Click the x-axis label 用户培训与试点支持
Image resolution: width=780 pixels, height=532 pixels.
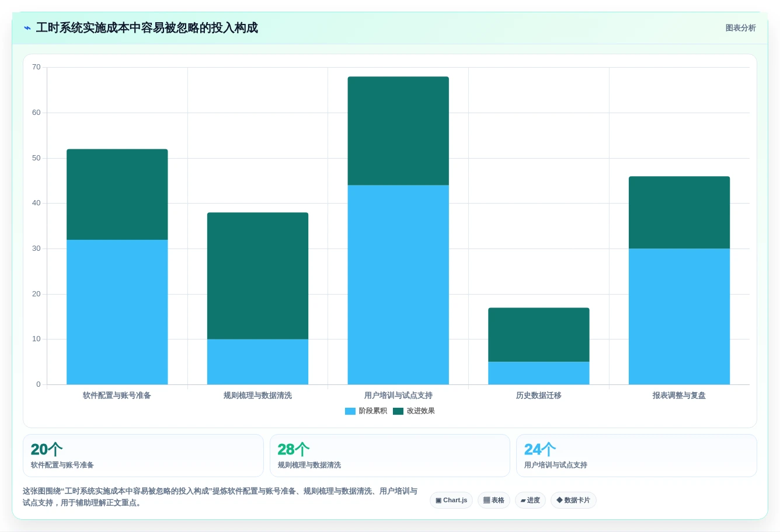click(x=398, y=395)
